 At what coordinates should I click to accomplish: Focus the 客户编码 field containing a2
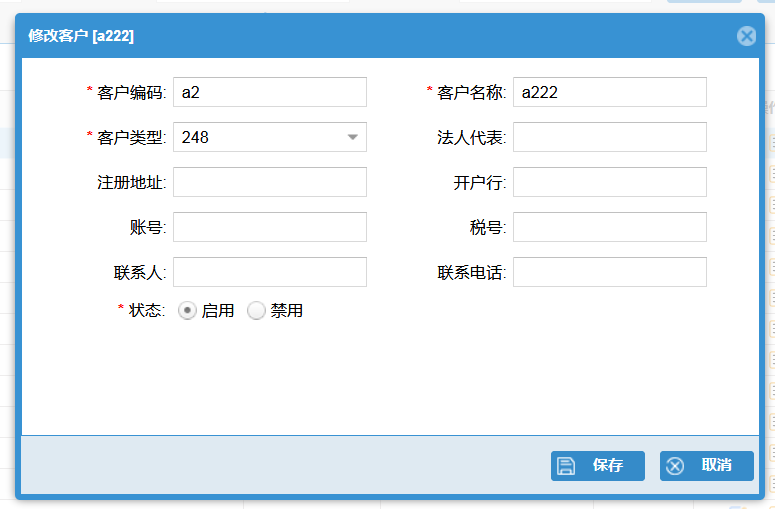(269, 92)
